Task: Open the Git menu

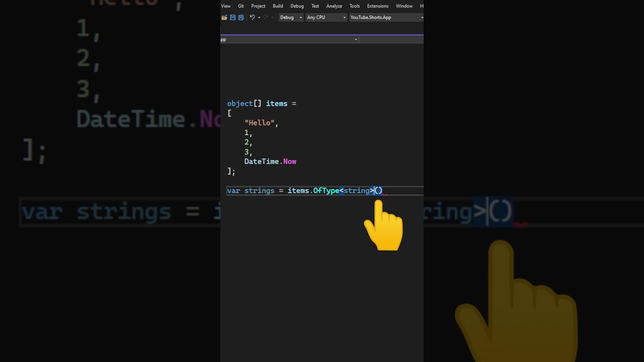Action: (241, 6)
